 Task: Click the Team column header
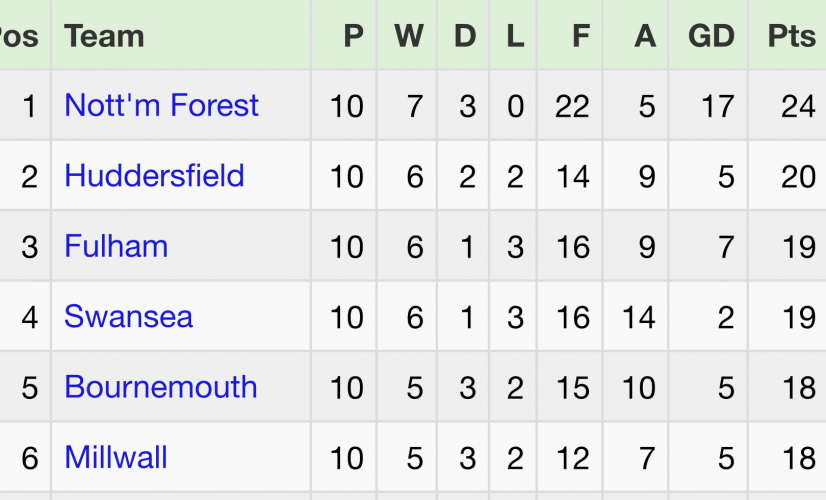(104, 36)
